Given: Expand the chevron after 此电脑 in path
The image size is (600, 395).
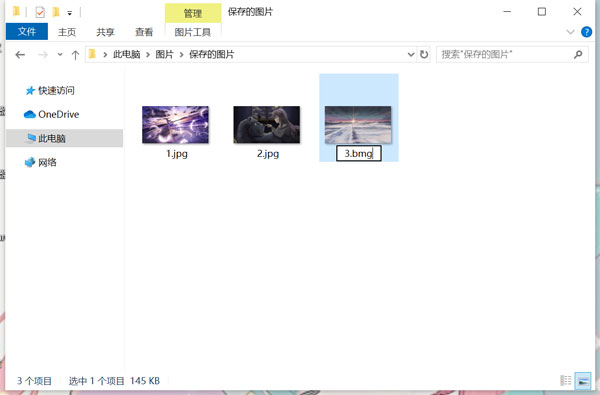Looking at the screenshot, I should click(148, 55).
